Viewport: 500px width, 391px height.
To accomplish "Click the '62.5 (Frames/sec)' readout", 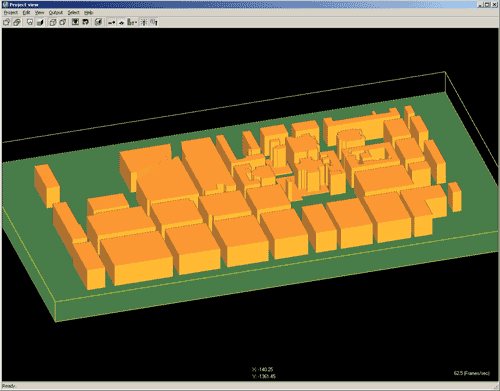I will point(472,373).
